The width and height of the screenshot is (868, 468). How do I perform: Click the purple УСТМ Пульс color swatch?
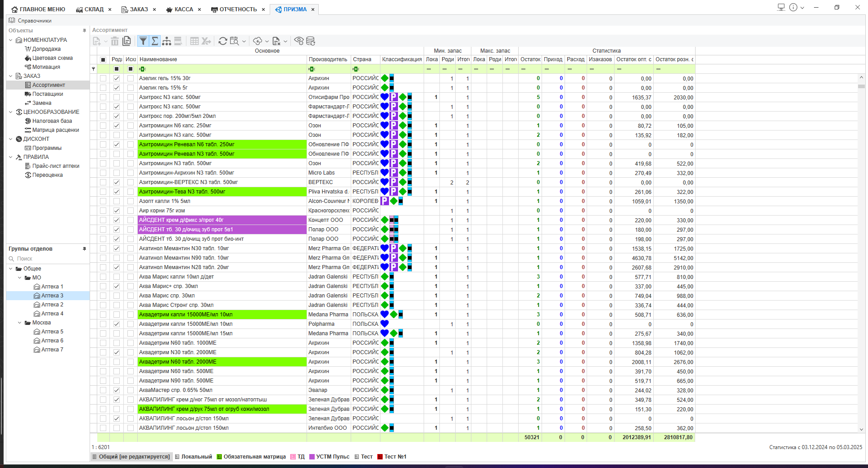[x=312, y=457]
